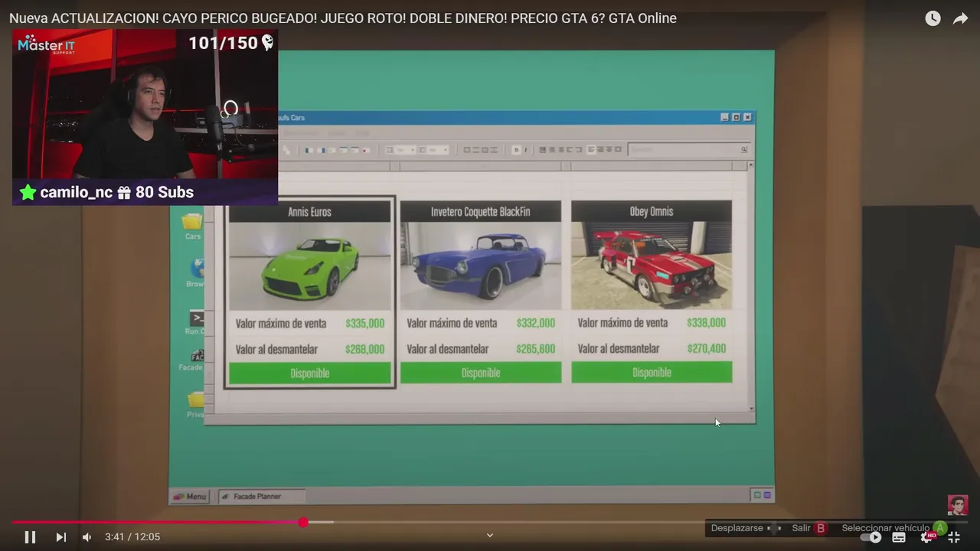The height and width of the screenshot is (551, 980).
Task: Open the Facade desktop icon
Action: click(x=193, y=360)
